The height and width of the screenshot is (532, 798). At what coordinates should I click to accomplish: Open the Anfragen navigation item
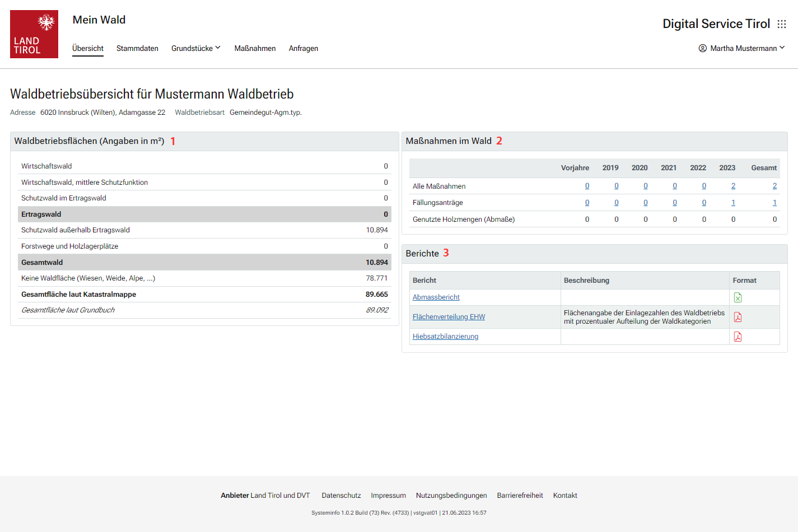[x=303, y=48]
